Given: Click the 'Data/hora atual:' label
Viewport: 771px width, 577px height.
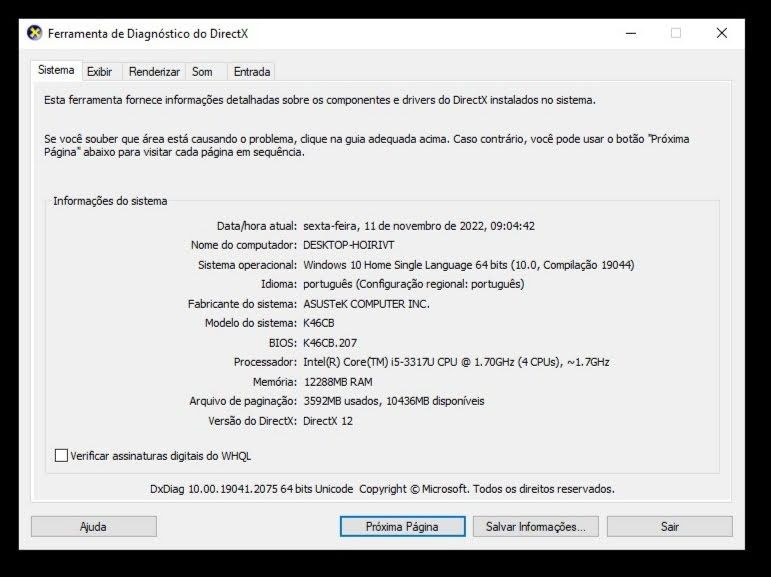Looking at the screenshot, I should click(257, 226).
